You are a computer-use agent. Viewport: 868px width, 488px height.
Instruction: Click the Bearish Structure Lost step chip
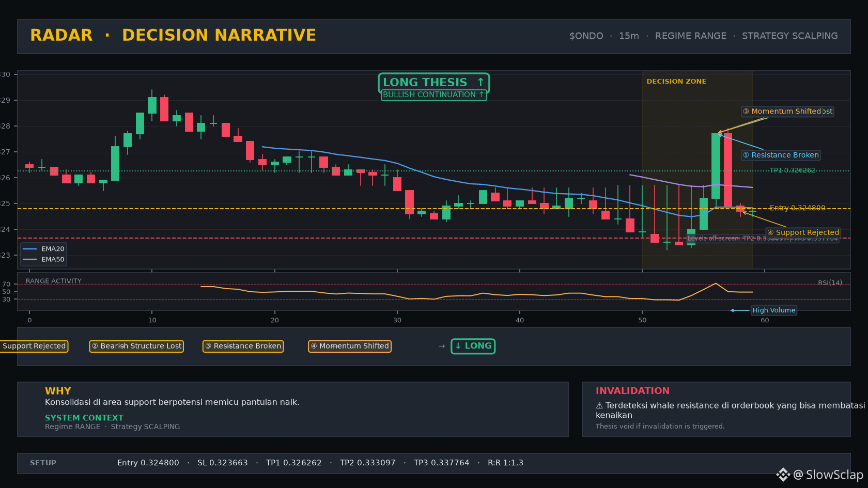(136, 346)
